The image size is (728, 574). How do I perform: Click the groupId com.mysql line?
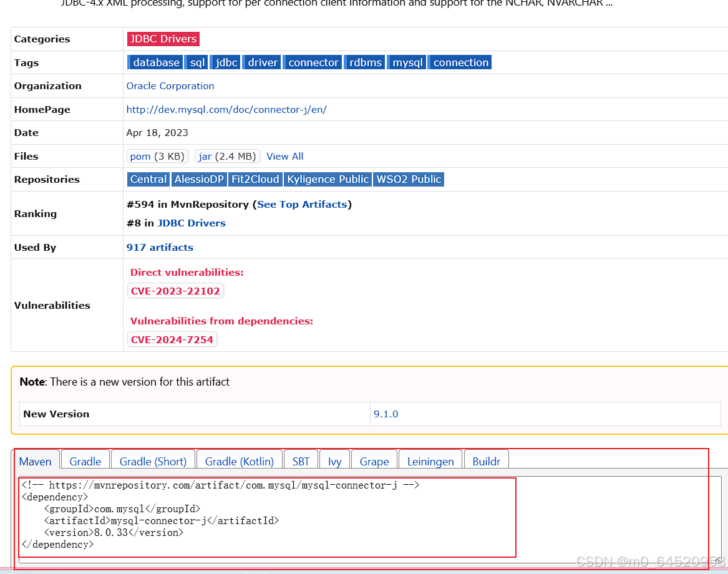(x=122, y=509)
